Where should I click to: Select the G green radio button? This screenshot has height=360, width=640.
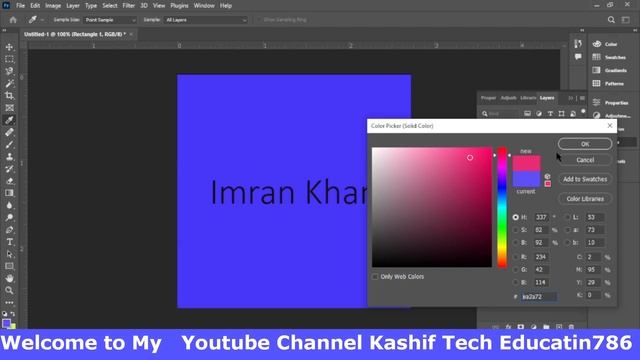click(516, 270)
